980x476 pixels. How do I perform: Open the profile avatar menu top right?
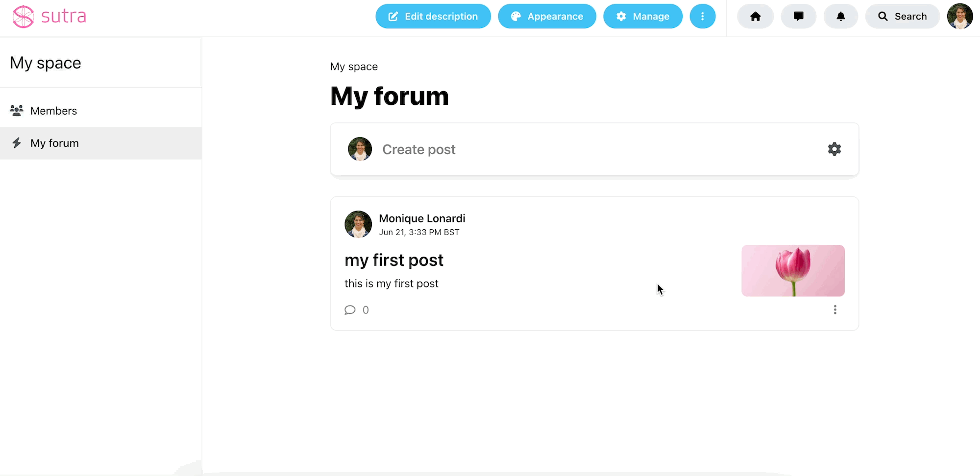point(959,17)
